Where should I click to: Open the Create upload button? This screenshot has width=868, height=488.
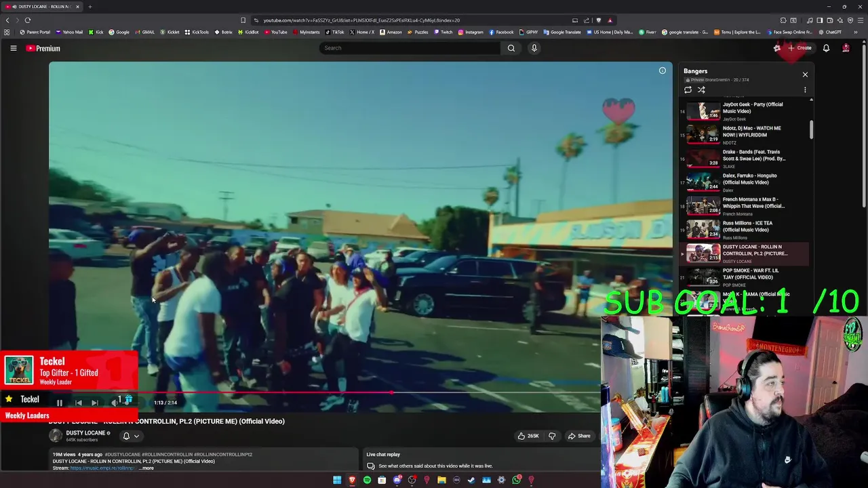[x=800, y=48]
